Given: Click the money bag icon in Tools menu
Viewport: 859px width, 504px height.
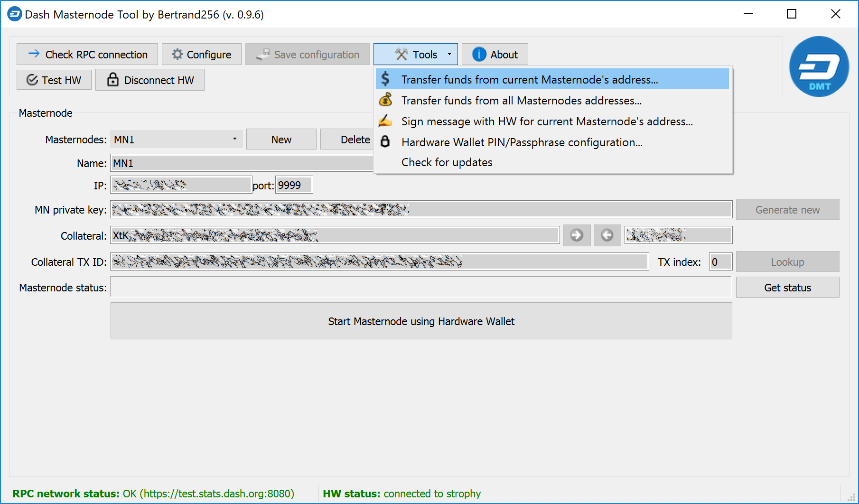Looking at the screenshot, I should 385,100.
